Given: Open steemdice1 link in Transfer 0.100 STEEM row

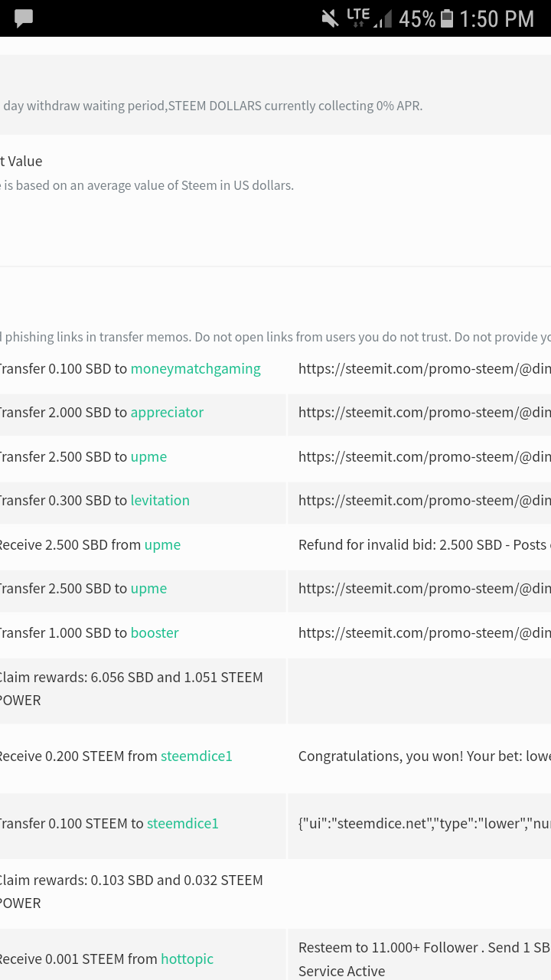Looking at the screenshot, I should pyautogui.click(x=183, y=824).
